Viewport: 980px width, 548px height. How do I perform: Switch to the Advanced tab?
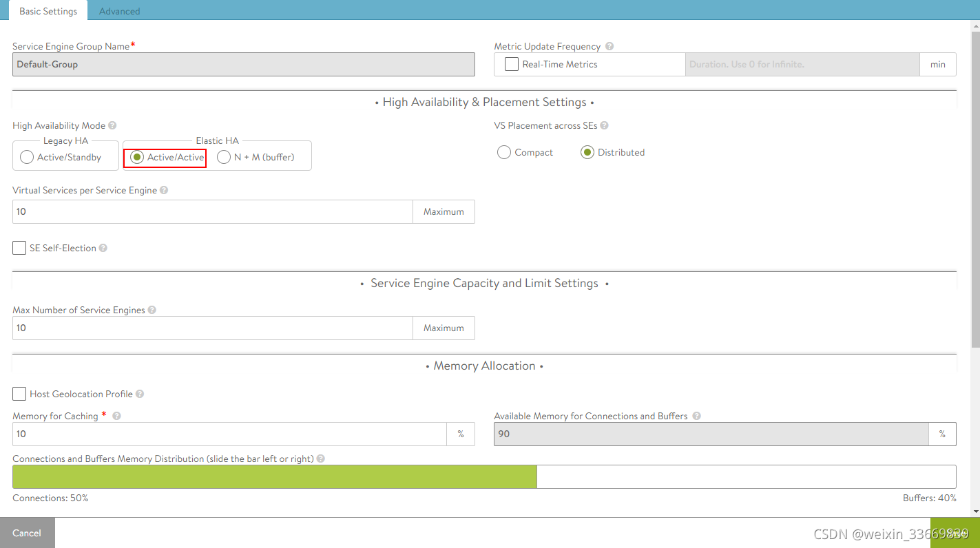(x=119, y=11)
